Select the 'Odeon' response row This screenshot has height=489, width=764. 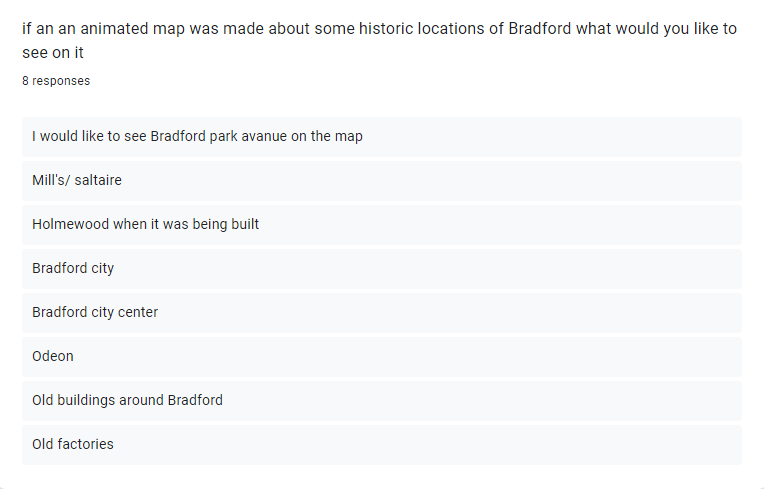(x=382, y=357)
